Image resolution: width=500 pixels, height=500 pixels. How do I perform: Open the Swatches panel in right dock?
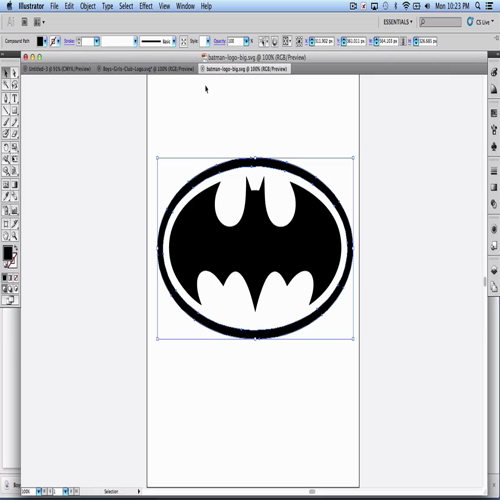tap(494, 113)
